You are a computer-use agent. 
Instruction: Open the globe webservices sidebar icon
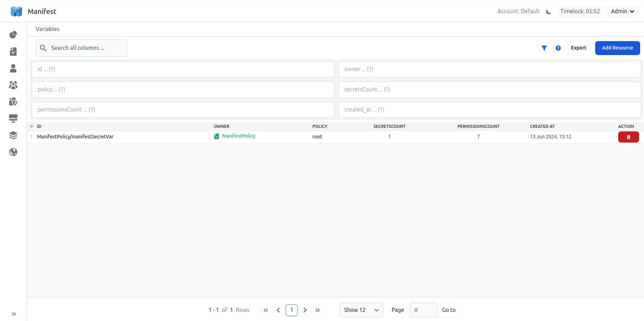point(13,152)
